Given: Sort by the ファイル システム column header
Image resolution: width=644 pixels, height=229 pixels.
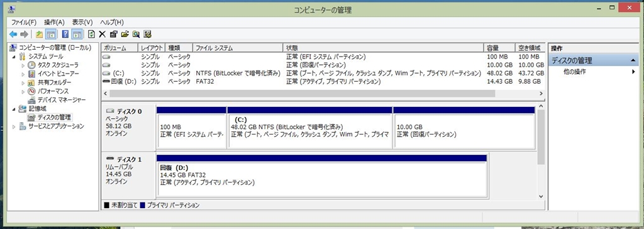Looking at the screenshot, I should point(238,48).
